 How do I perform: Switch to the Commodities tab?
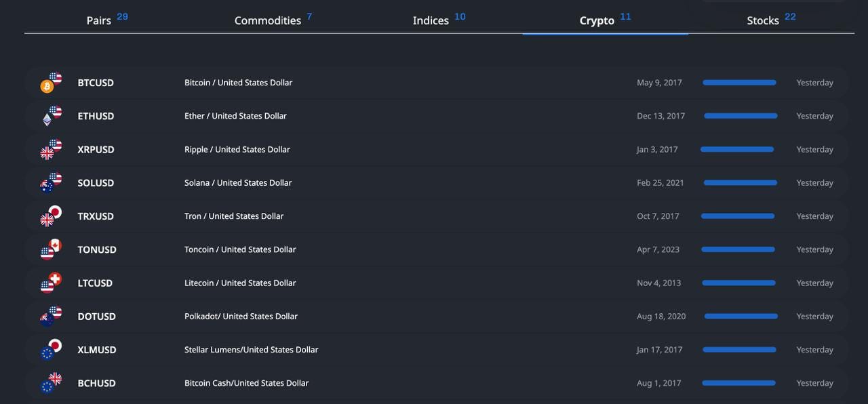click(268, 20)
